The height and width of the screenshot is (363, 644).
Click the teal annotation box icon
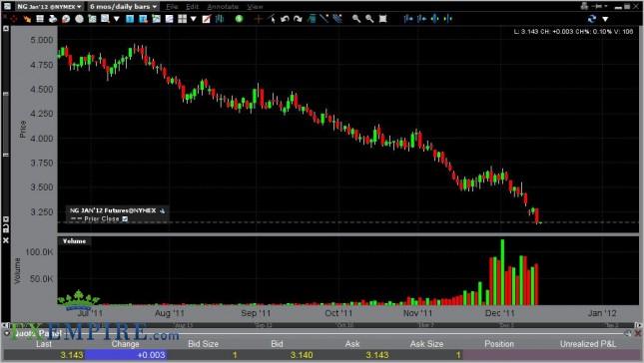coord(312,19)
